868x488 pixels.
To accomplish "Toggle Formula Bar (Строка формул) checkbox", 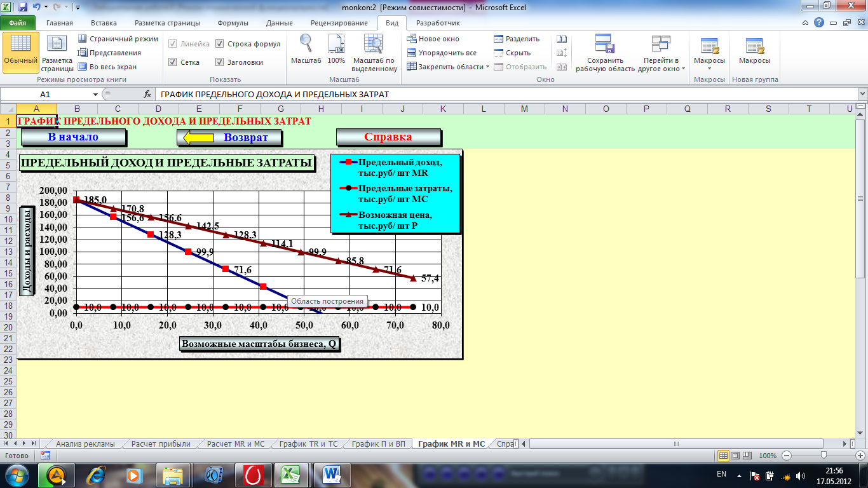I will click(x=220, y=44).
